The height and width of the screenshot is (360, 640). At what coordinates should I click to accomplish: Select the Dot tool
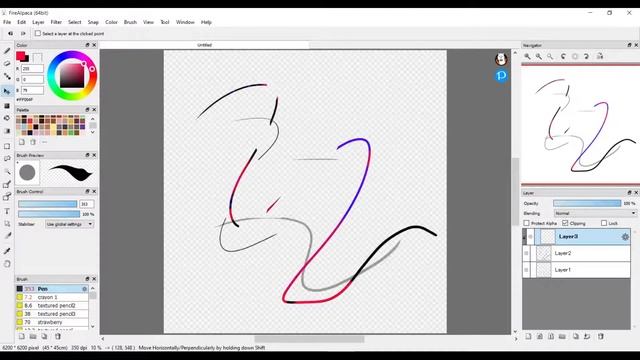[7, 76]
